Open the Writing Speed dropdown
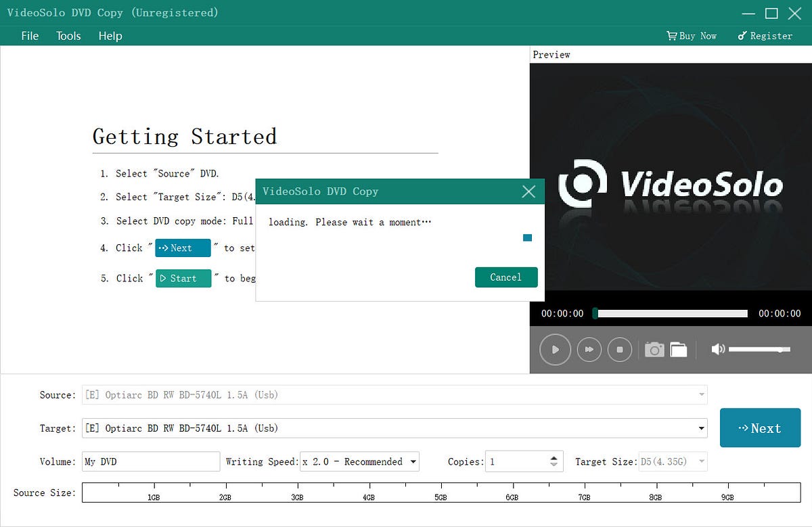Screen dimensions: 812x527 414,461
